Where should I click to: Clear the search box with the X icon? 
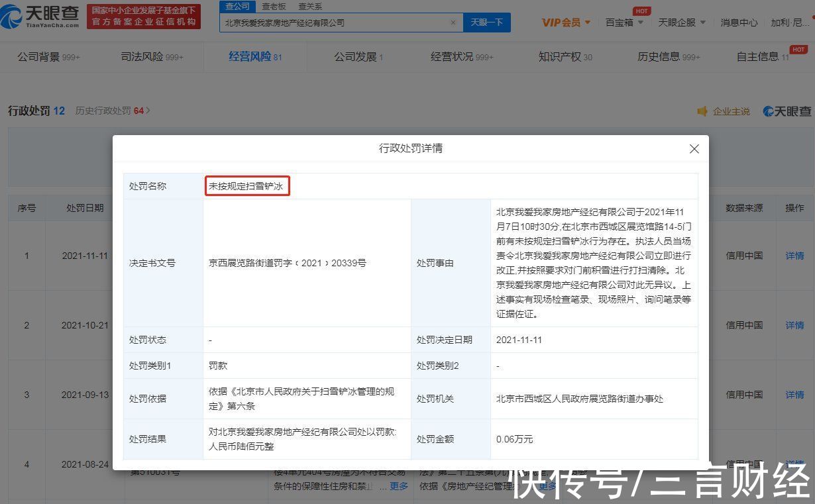coord(453,23)
